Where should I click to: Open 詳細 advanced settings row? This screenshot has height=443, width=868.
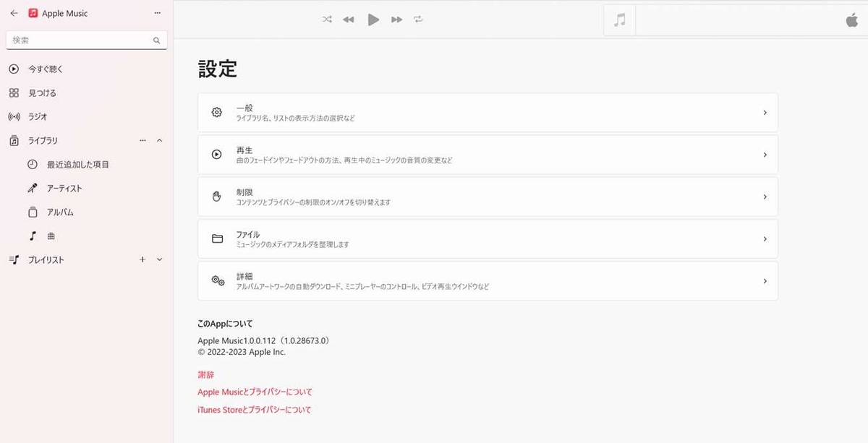488,281
